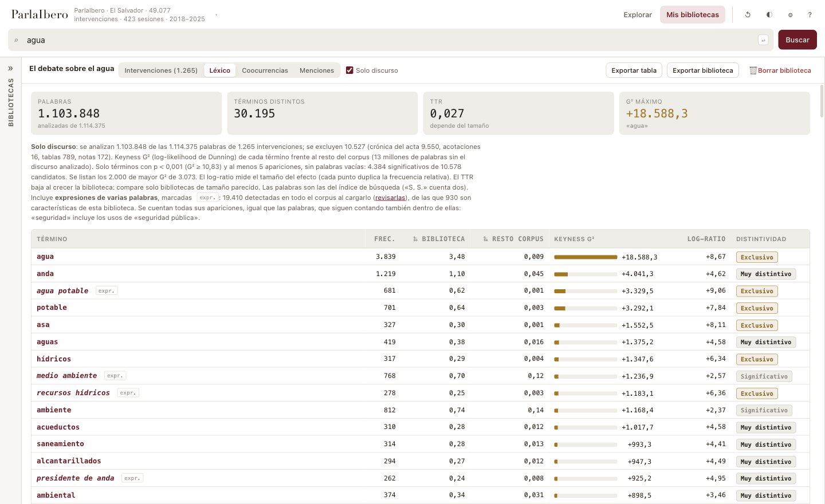Open the Menciones tab
The height and width of the screenshot is (504, 825).
click(316, 70)
